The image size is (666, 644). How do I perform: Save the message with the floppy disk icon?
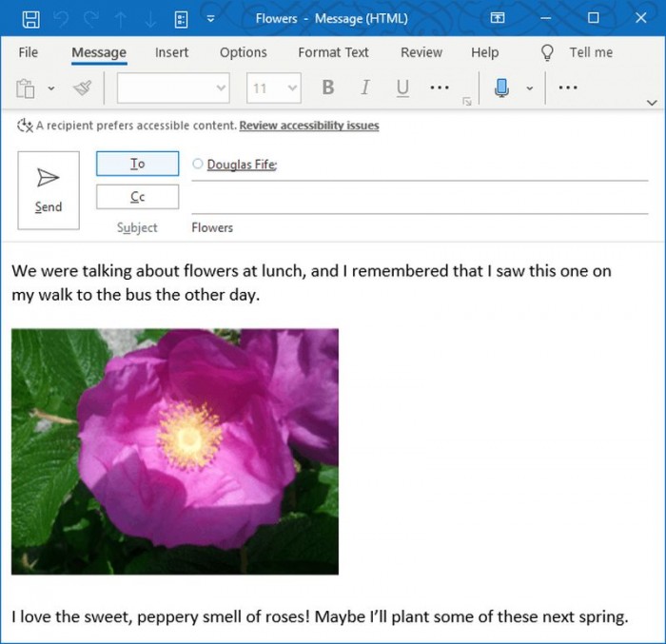coord(31,19)
